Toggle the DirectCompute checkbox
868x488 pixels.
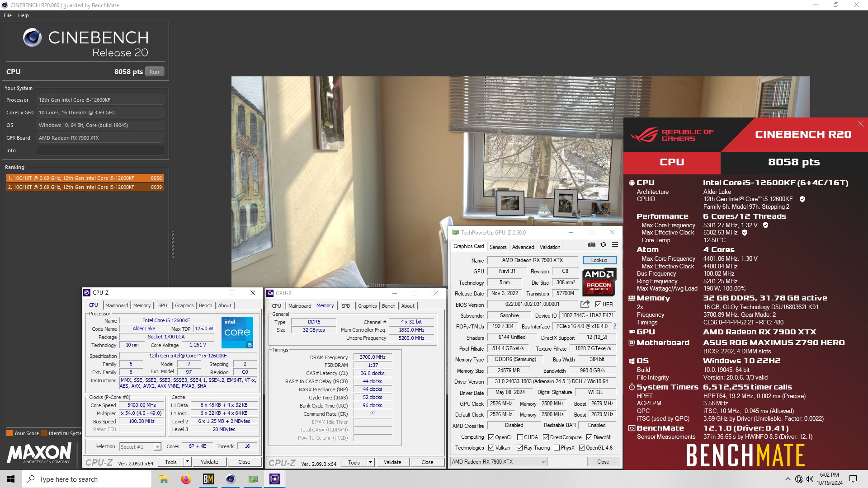tap(546, 437)
